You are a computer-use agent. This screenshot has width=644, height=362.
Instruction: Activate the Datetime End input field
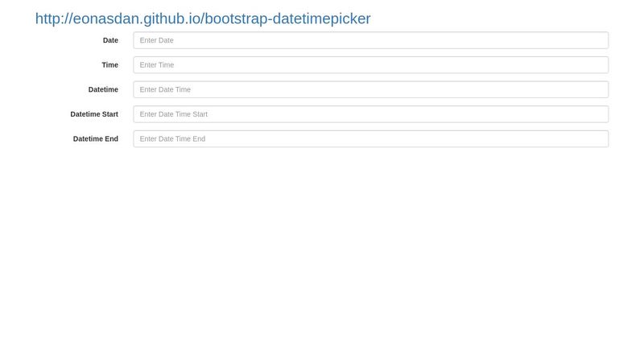point(371,138)
